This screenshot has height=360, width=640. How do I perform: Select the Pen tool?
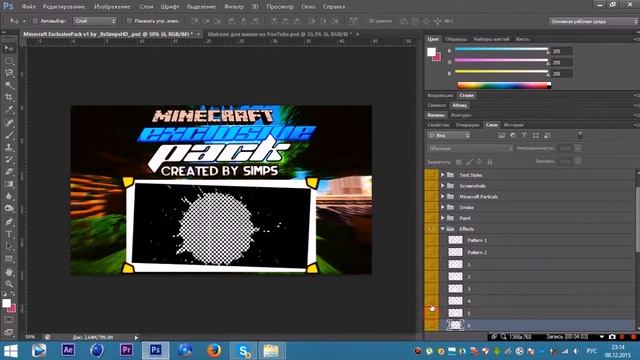(x=9, y=222)
